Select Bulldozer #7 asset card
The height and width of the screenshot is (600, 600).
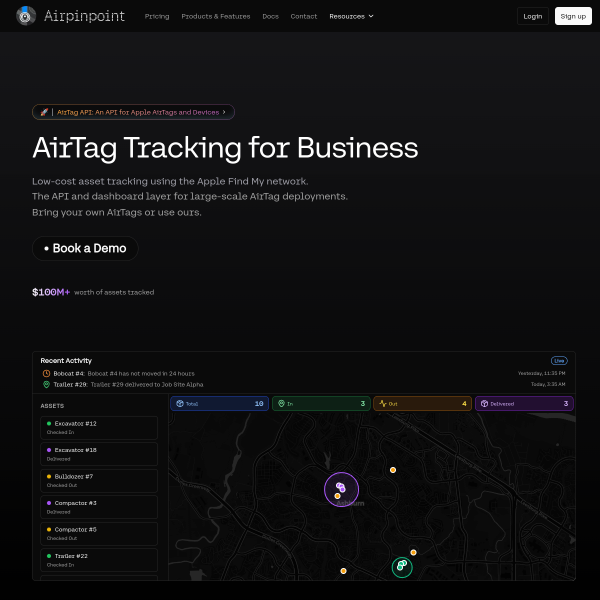(99, 481)
